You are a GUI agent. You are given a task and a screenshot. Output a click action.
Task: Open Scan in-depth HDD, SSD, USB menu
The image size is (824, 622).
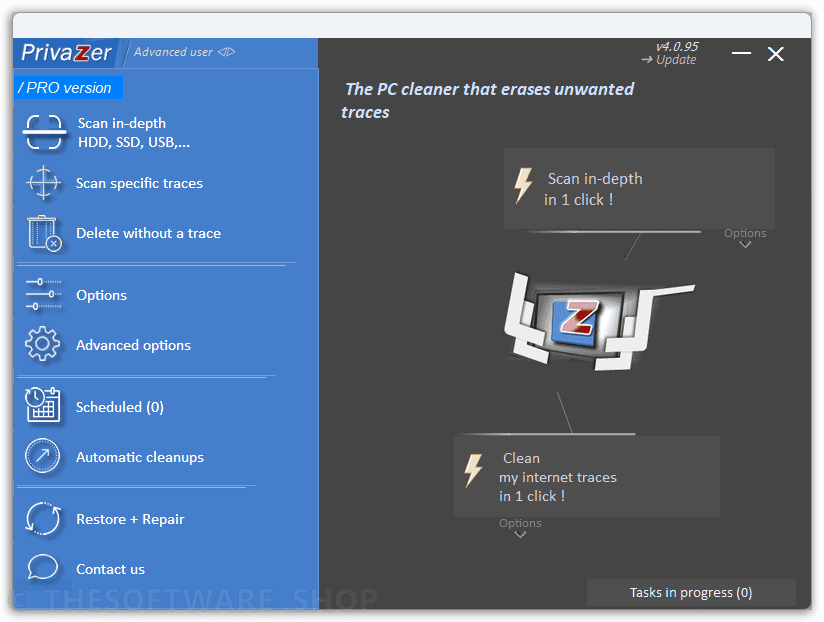point(133,133)
